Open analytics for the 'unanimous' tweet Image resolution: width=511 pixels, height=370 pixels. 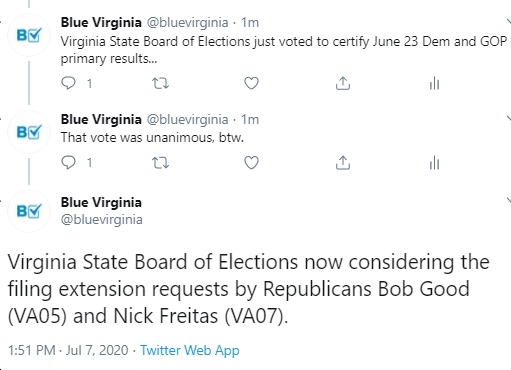434,163
